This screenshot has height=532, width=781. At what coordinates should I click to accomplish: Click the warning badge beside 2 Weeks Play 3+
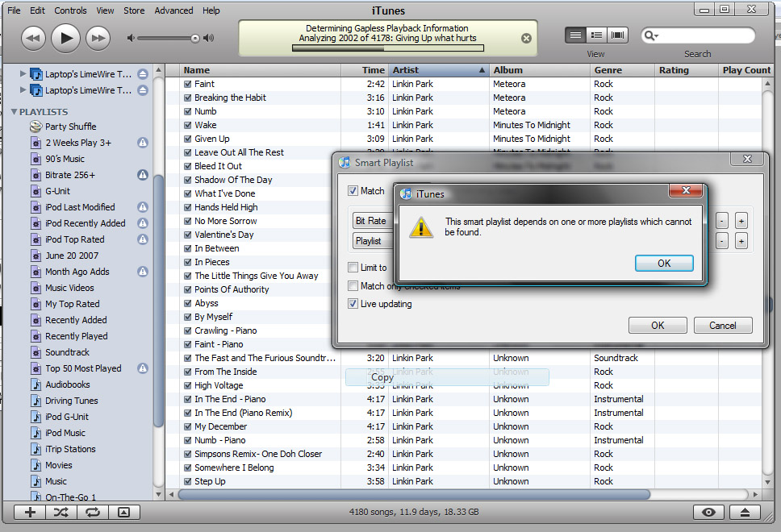[143, 143]
